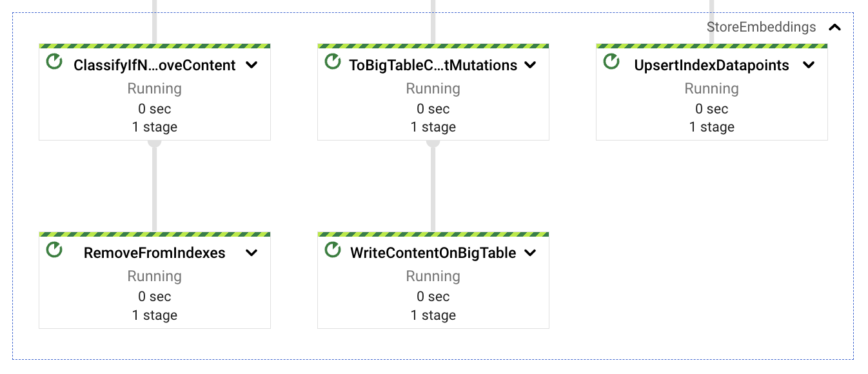The image size is (868, 374).
Task: Click running status icon on ClassifyIfN...oveContent node
Action: click(55, 63)
